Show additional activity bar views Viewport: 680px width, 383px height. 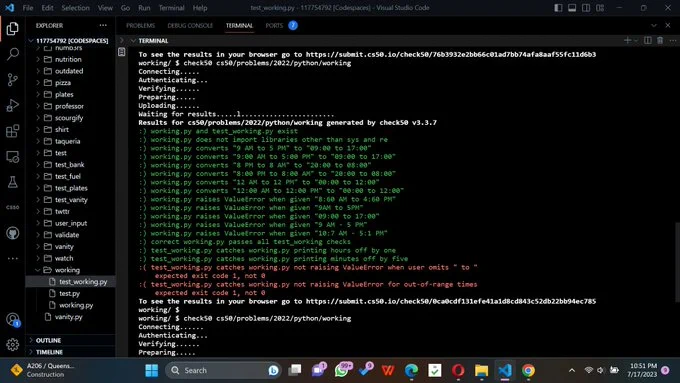point(13,259)
